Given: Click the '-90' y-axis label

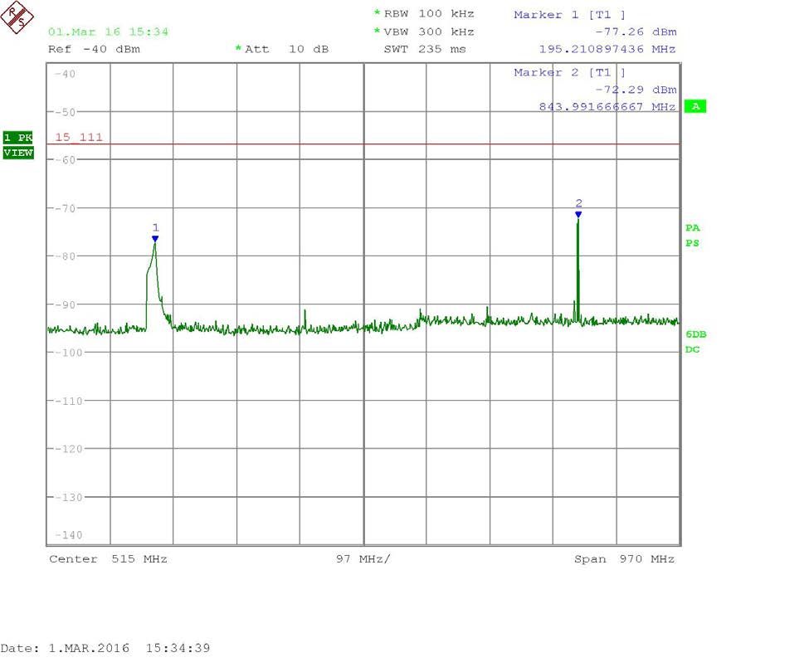Looking at the screenshot, I should pos(65,304).
